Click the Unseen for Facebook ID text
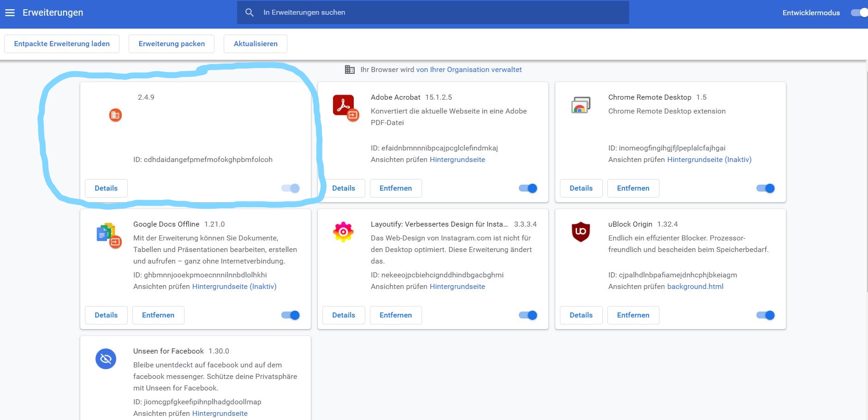The height and width of the screenshot is (420, 868). point(197,402)
